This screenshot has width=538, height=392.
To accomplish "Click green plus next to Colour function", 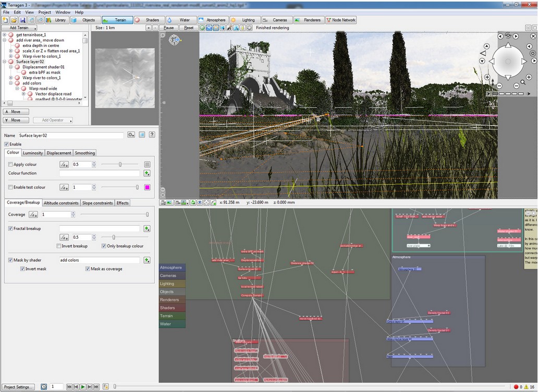I will 147,173.
